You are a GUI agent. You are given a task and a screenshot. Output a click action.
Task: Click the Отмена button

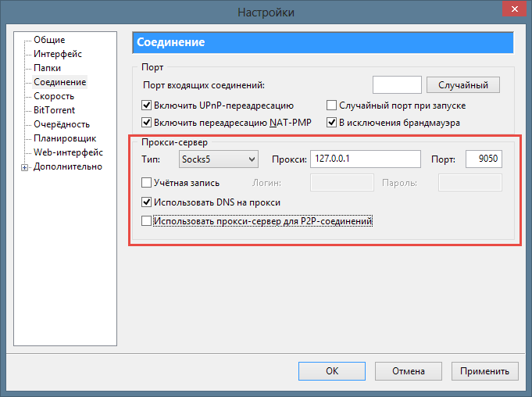(409, 371)
